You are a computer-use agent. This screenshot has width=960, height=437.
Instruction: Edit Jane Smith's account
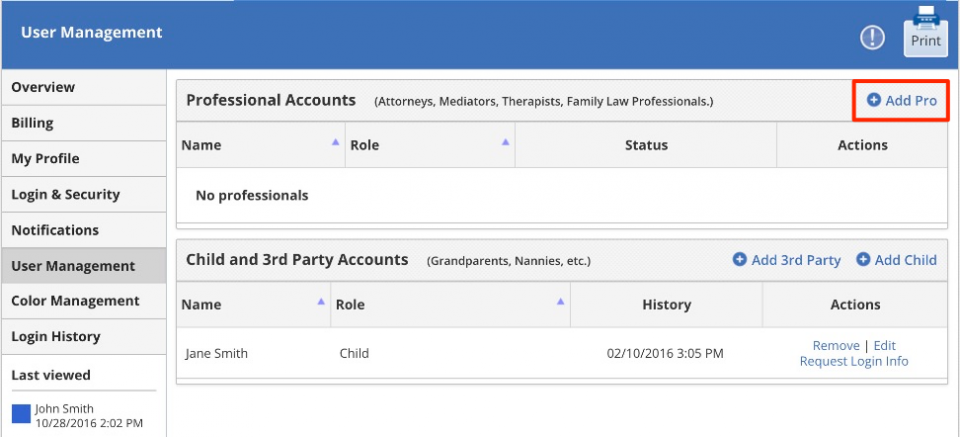point(884,346)
